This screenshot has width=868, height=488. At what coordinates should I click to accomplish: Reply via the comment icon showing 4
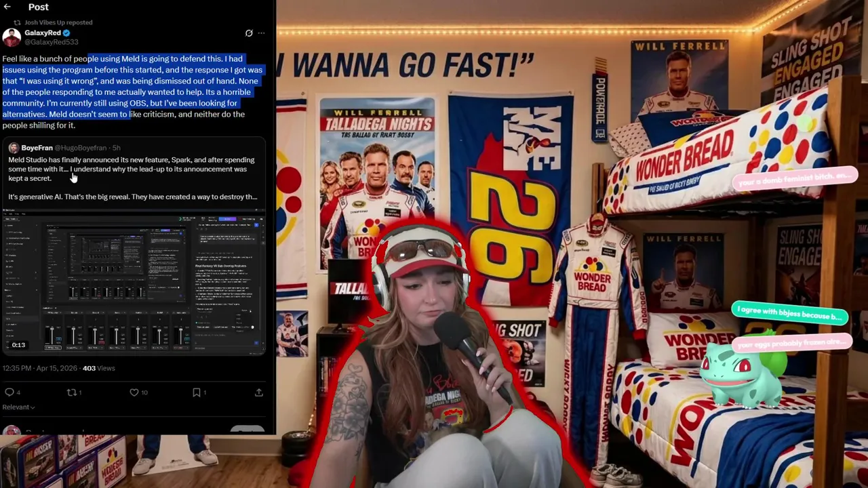(9, 392)
